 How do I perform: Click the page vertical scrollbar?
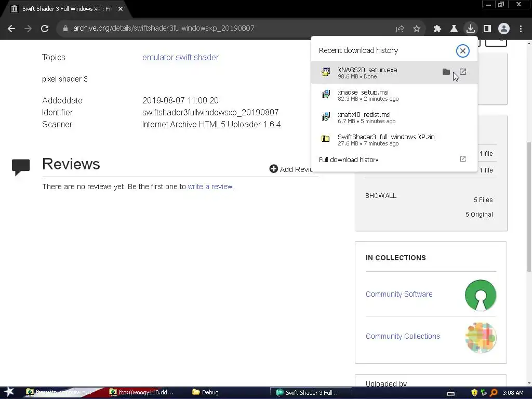[x=529, y=206]
